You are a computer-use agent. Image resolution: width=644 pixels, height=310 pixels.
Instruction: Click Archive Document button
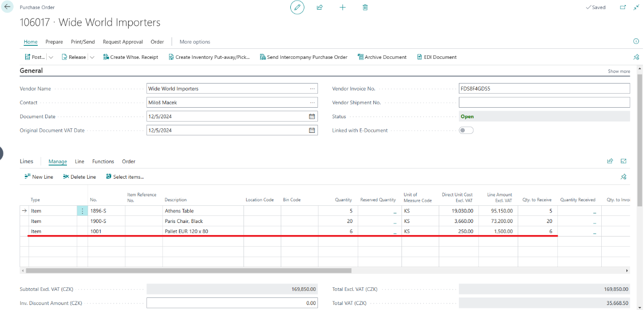382,57
